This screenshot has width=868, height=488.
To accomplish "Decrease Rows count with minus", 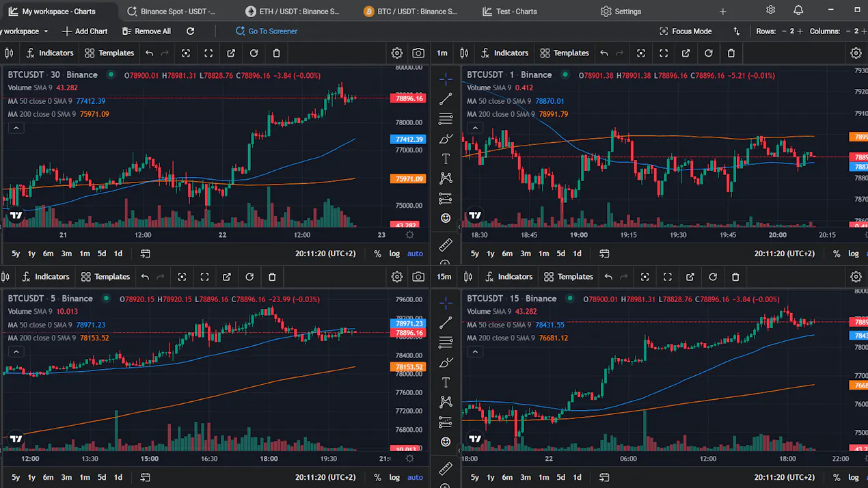I will 784,31.
